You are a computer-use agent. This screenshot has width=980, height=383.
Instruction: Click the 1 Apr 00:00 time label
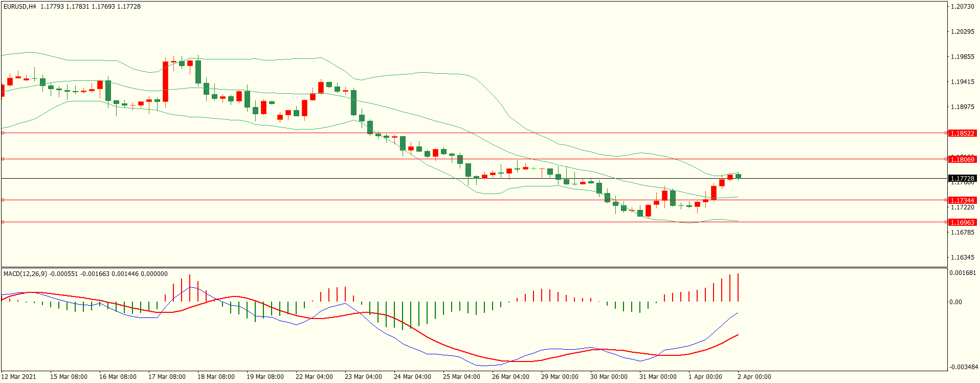pos(705,377)
